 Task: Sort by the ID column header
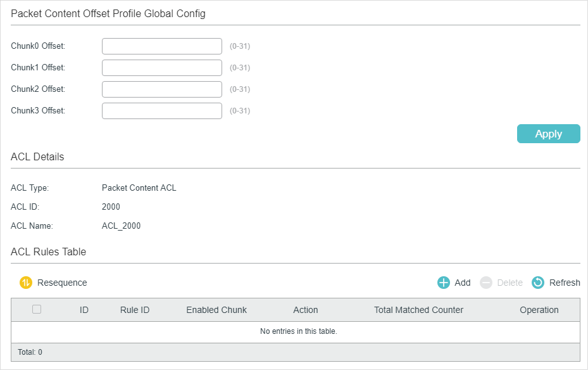pyautogui.click(x=84, y=310)
